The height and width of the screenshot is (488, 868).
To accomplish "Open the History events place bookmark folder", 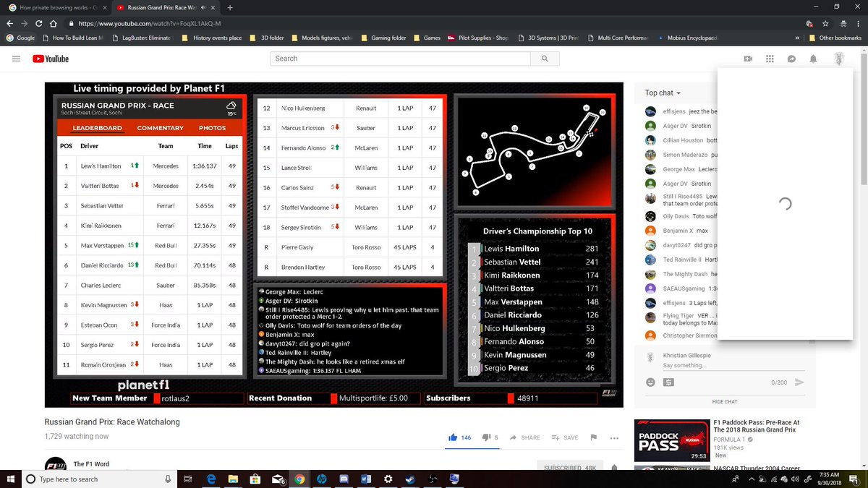I will point(211,38).
